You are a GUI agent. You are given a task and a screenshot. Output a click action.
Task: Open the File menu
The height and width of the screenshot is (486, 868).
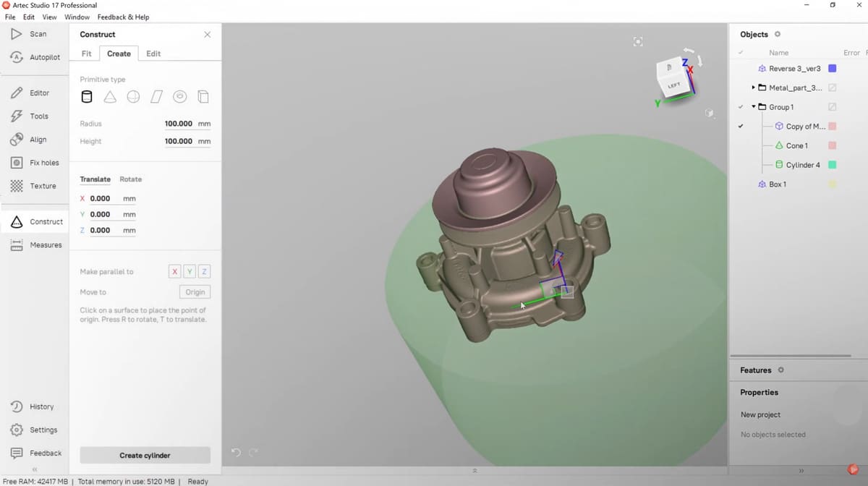click(x=10, y=17)
